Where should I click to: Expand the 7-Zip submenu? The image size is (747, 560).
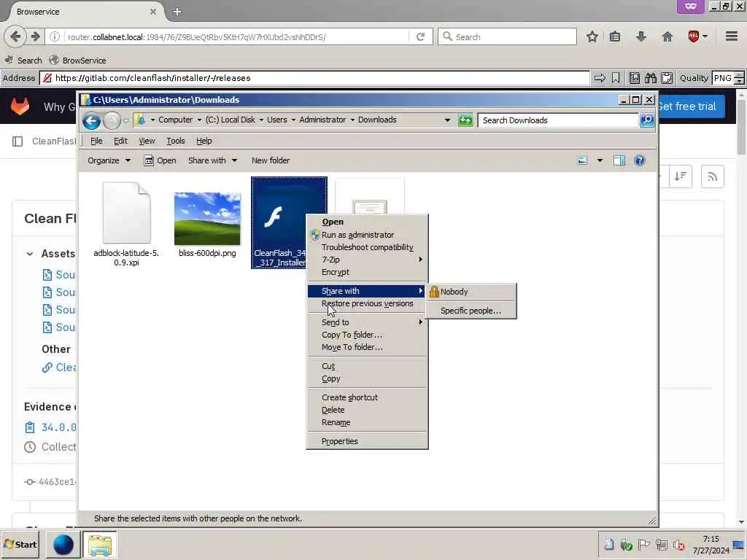coord(367,260)
